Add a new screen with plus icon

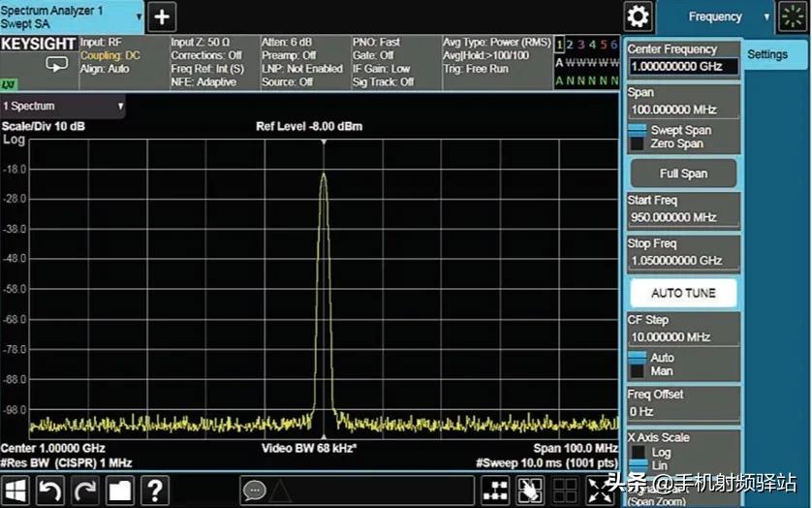[x=162, y=16]
